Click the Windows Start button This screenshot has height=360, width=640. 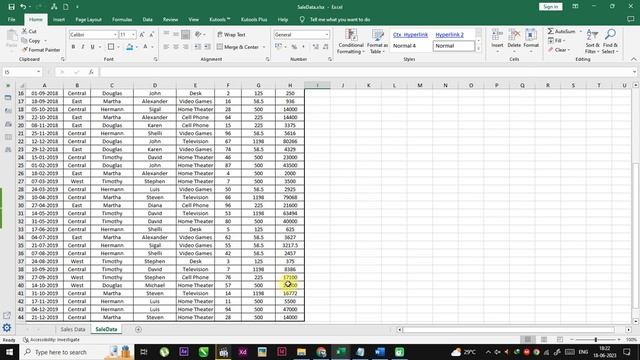[9, 351]
